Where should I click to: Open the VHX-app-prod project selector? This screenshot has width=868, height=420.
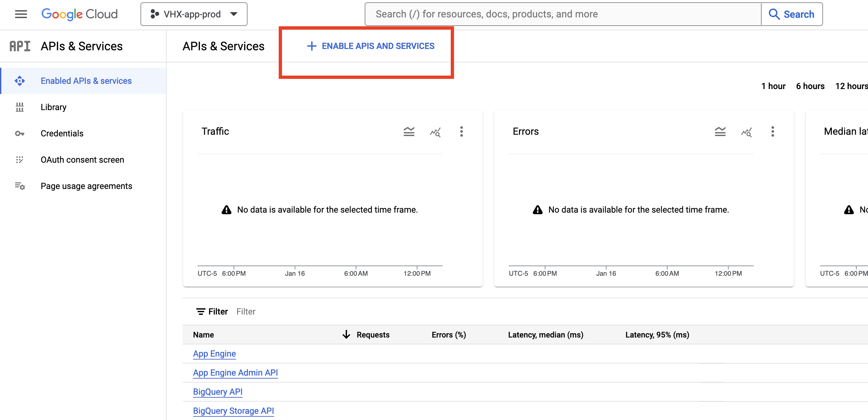pyautogui.click(x=194, y=14)
